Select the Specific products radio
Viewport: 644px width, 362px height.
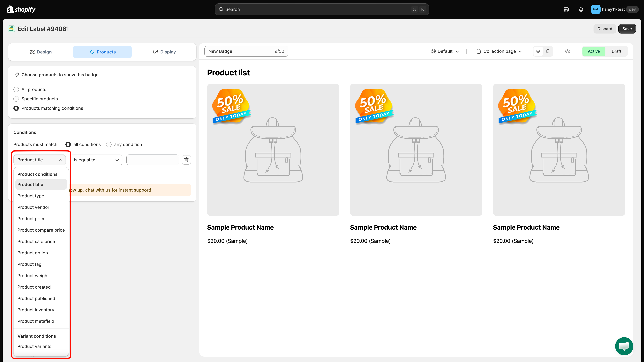click(x=16, y=99)
